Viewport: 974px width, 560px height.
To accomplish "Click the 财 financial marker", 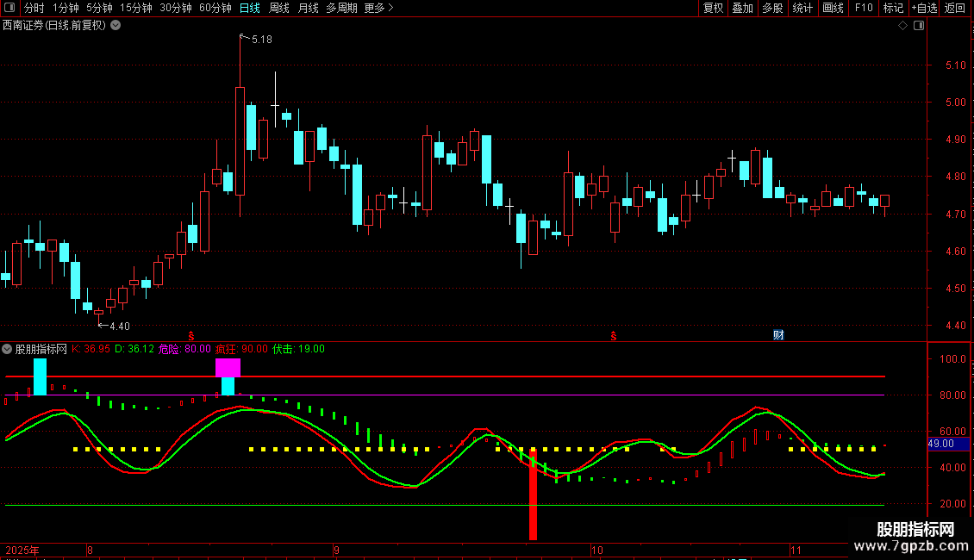I will click(x=778, y=335).
